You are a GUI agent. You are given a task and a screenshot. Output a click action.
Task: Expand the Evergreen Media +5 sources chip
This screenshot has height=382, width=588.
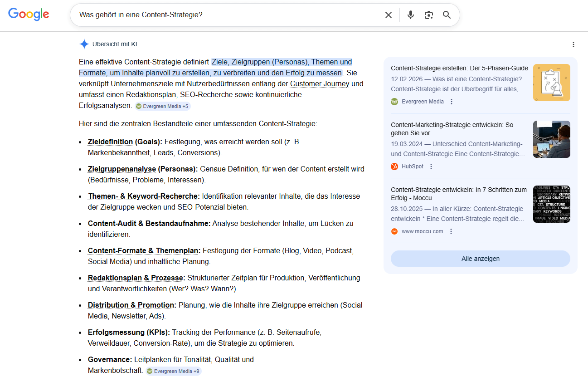click(162, 106)
